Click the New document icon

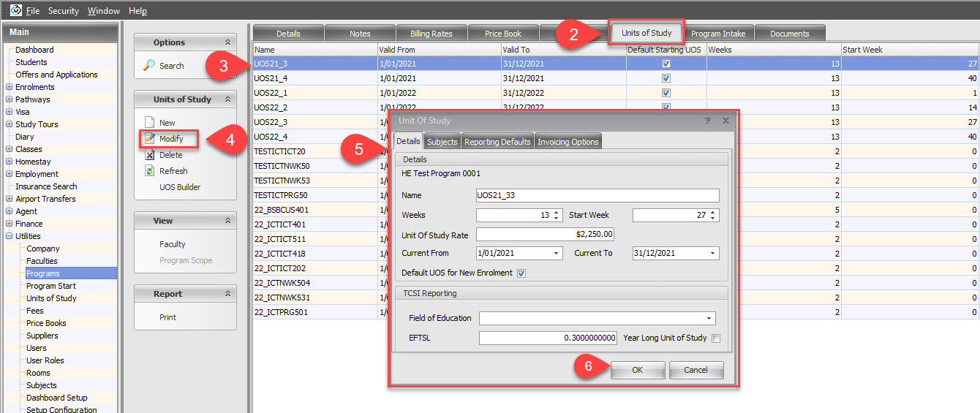click(x=149, y=123)
